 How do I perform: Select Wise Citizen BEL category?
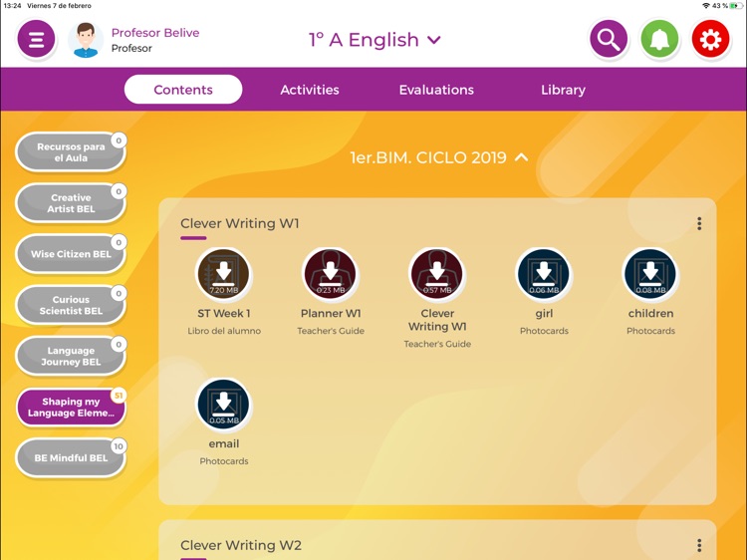coord(71,254)
